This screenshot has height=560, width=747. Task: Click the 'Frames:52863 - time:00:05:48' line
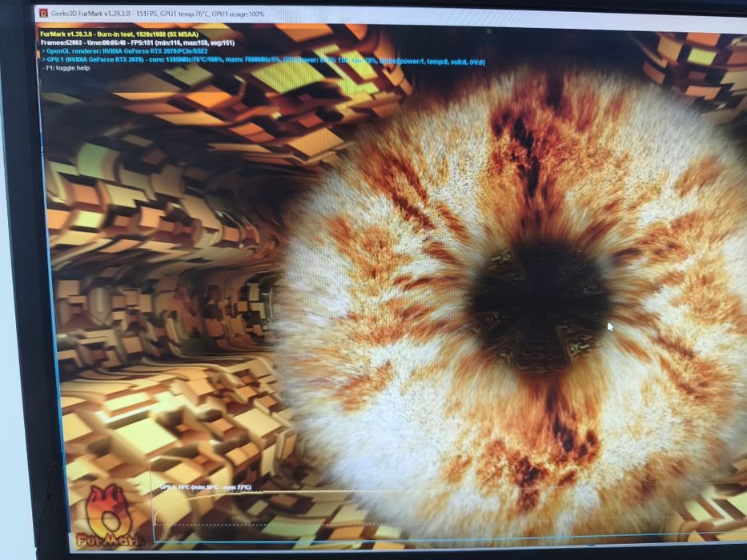coord(137,43)
